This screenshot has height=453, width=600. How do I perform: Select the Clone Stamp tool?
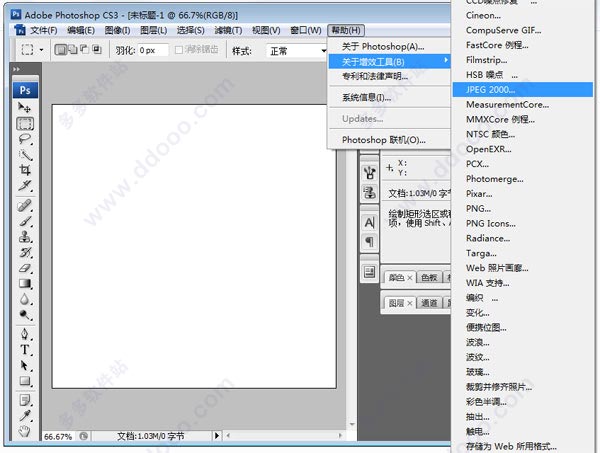pyautogui.click(x=25, y=237)
